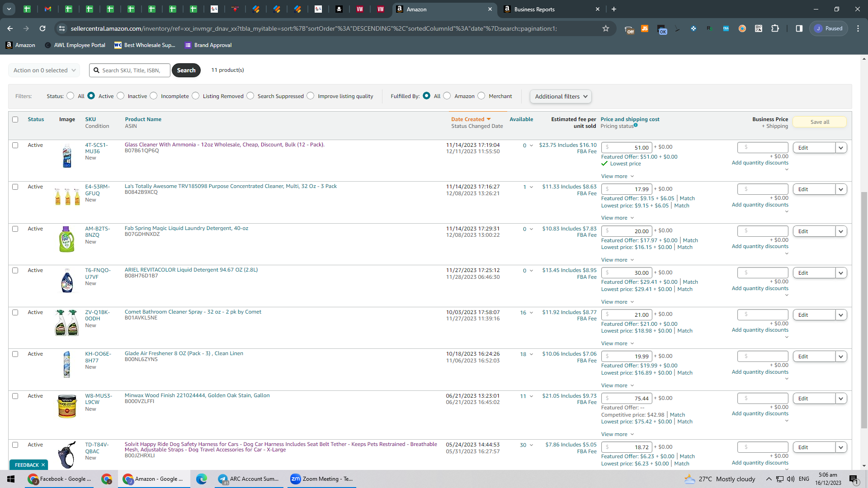Filter Fulfilled By Merchant
868x488 pixels.
(x=481, y=96)
